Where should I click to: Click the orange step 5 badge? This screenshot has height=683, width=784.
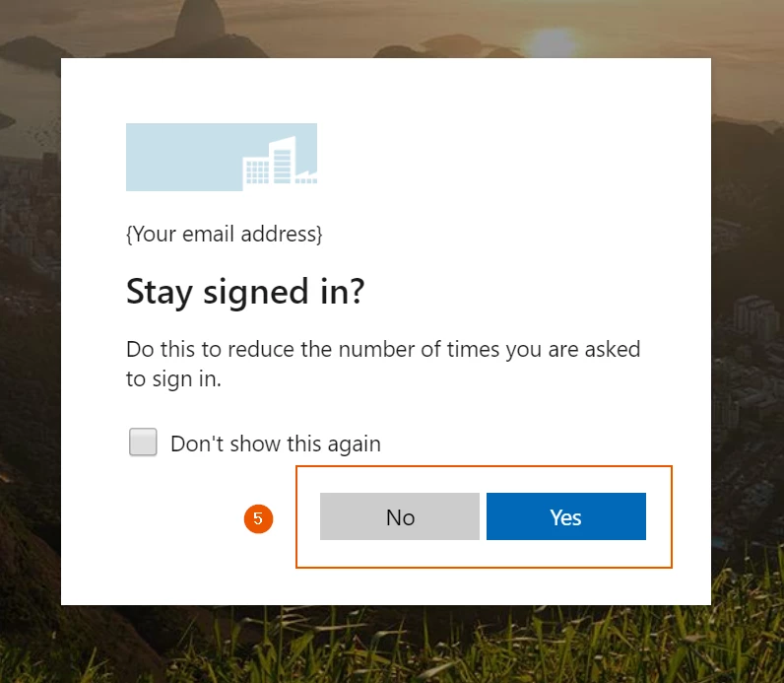[258, 518]
